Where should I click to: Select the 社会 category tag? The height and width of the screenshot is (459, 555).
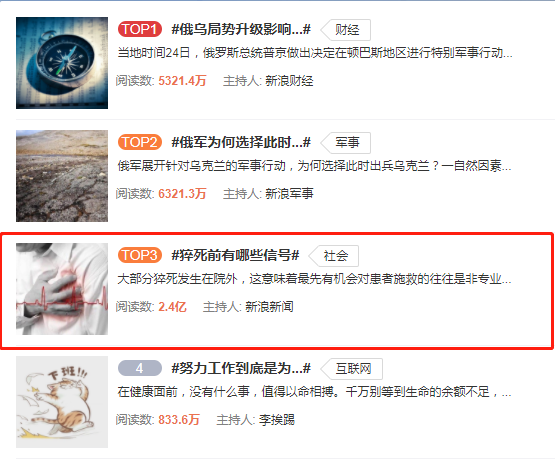(x=334, y=256)
